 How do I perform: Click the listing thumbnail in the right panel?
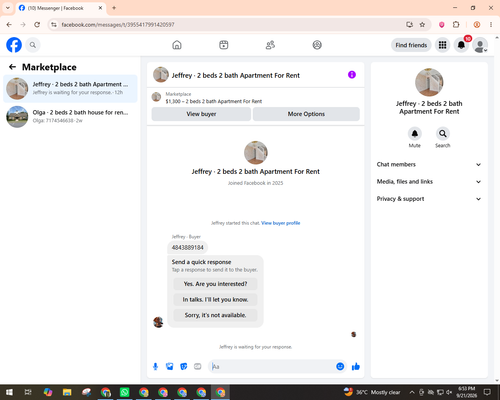(x=429, y=82)
